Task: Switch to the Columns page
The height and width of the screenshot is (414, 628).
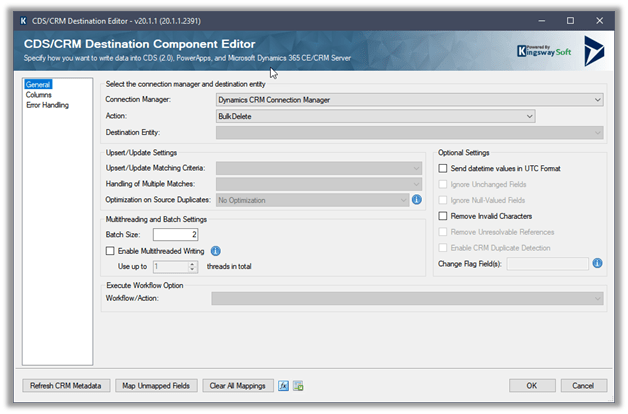Action: pos(39,95)
